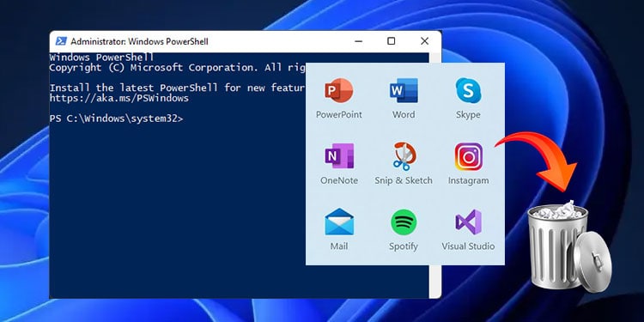
Task: Minimize the PowerShell window
Action: pos(359,41)
